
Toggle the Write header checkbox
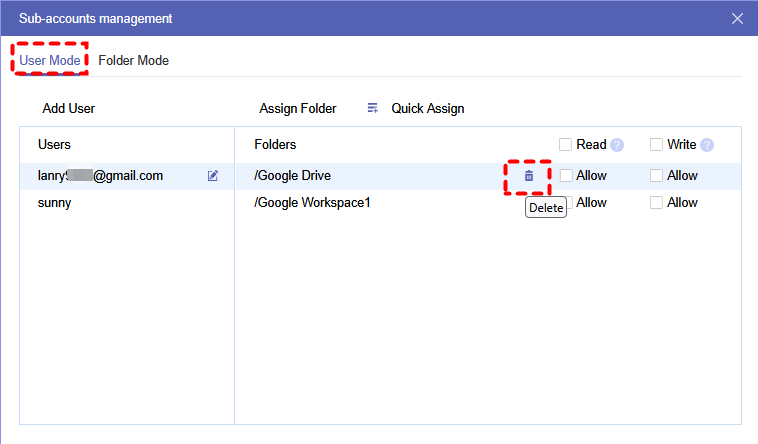coord(656,145)
